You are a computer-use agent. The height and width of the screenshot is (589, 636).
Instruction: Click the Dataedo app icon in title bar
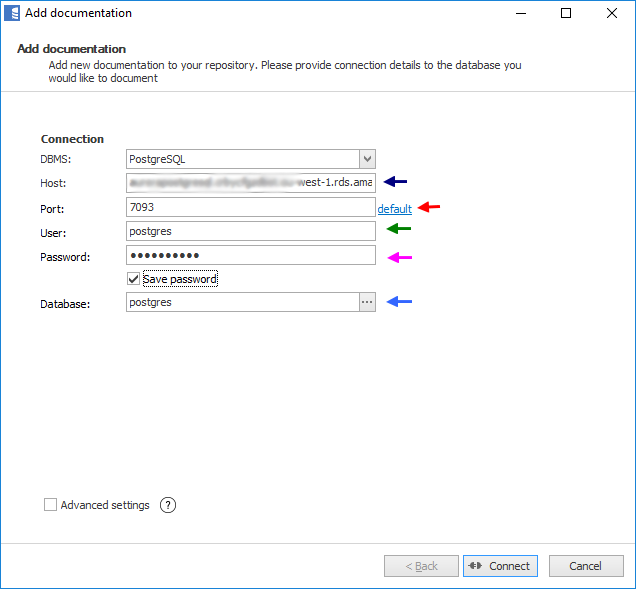click(13, 13)
